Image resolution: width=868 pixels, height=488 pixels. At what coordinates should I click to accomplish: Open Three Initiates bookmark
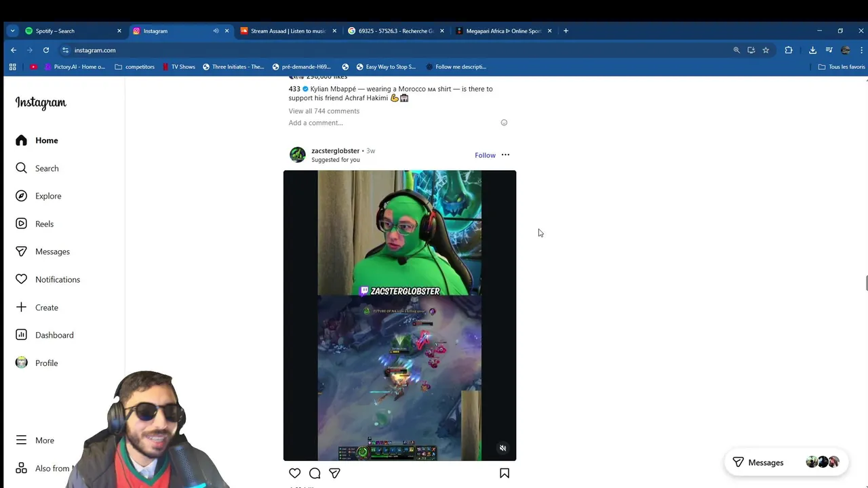click(x=233, y=66)
